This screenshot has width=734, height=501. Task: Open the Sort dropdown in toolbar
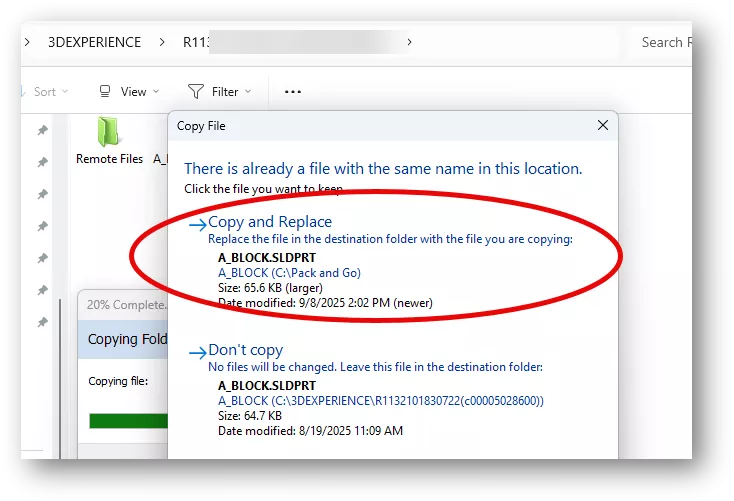pyautogui.click(x=45, y=91)
